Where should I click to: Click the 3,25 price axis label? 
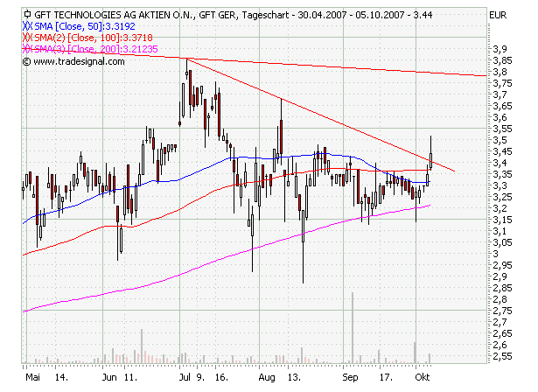coord(502,197)
